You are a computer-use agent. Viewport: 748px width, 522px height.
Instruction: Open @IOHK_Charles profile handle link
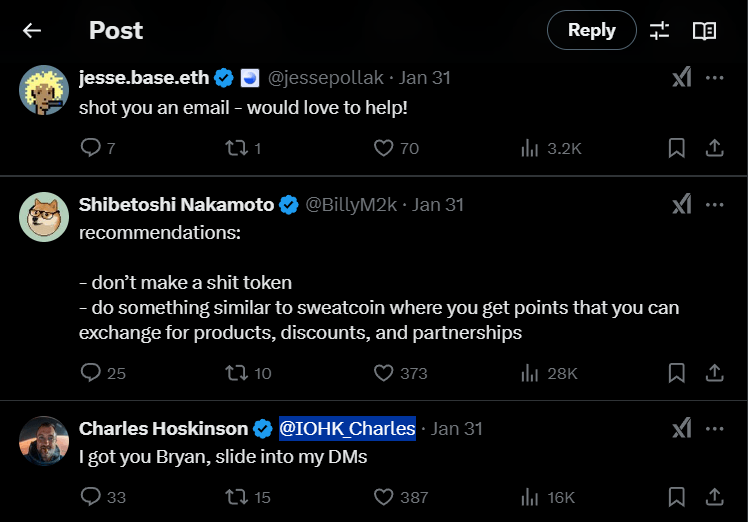[347, 428]
